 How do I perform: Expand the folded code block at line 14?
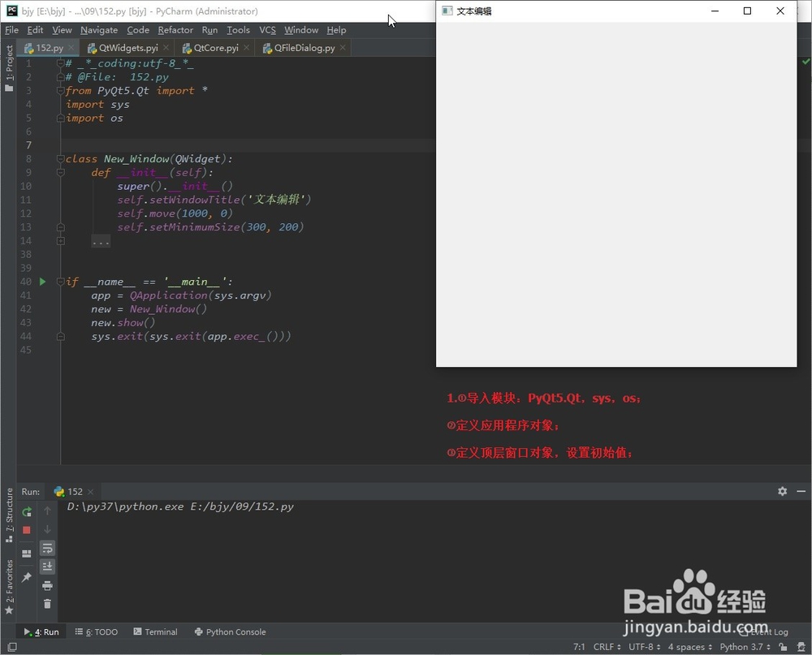[x=61, y=241]
